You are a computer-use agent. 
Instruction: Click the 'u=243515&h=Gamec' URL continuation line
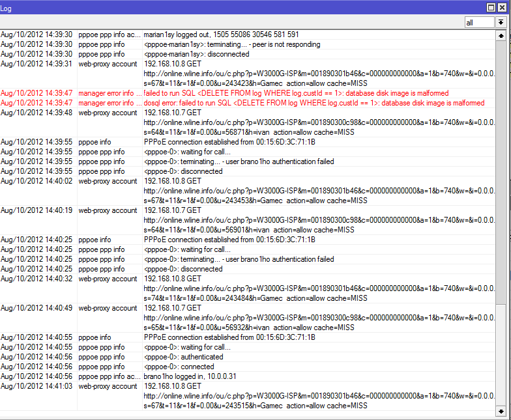pos(255,406)
